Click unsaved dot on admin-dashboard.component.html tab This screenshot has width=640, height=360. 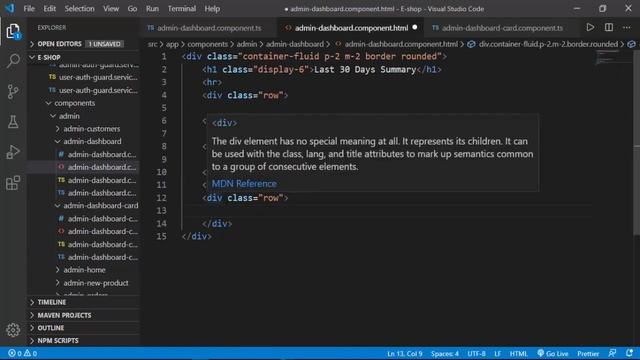(x=415, y=27)
